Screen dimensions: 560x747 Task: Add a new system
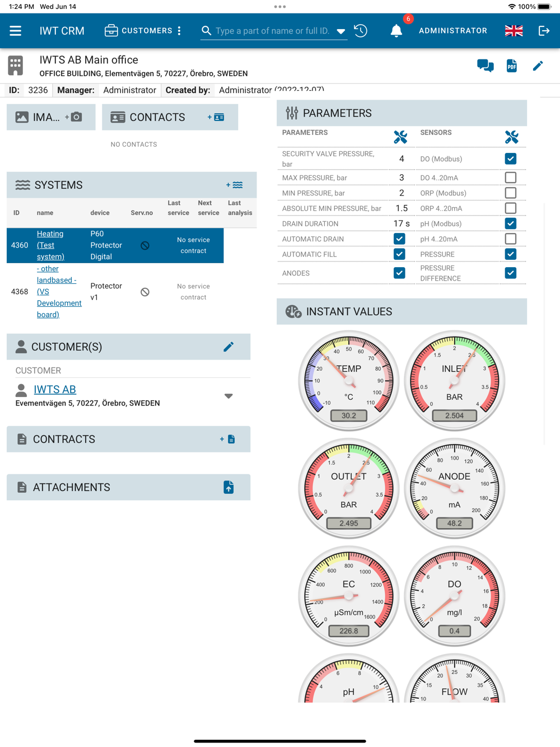pos(235,185)
